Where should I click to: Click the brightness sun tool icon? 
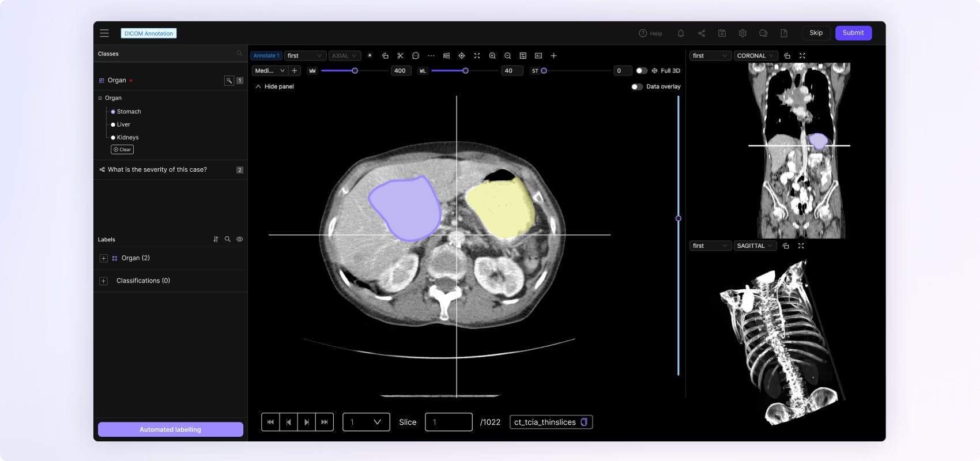click(x=370, y=56)
